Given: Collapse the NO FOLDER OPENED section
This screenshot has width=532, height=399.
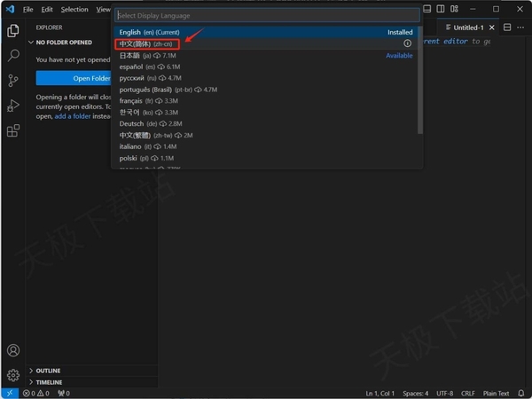Looking at the screenshot, I should (64, 42).
